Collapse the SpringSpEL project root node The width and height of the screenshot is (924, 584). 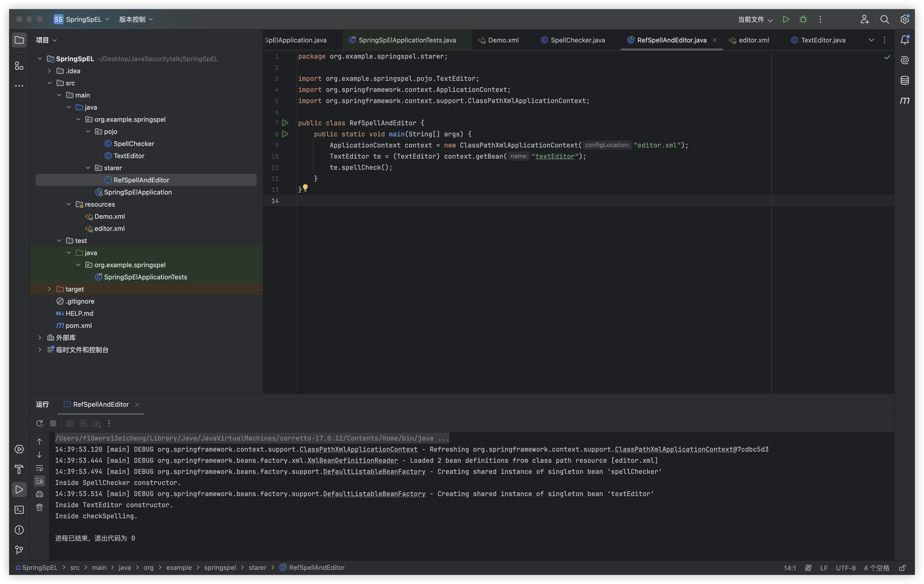(x=39, y=59)
